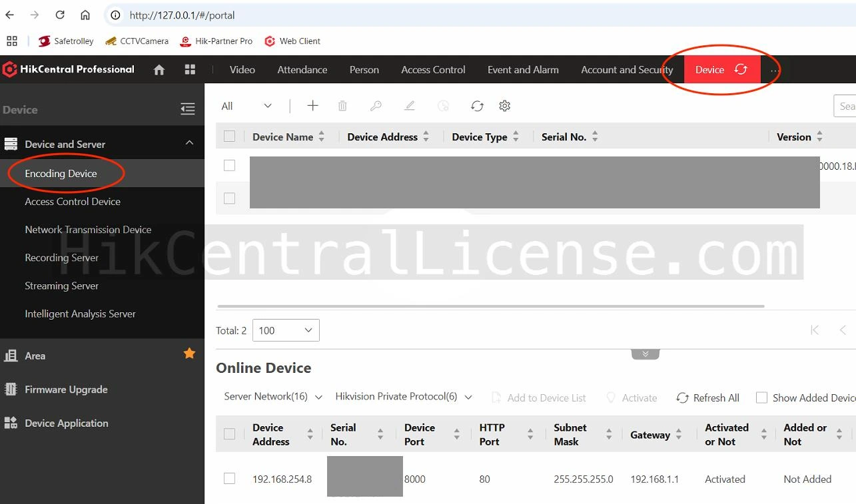Select the Device tab

tap(722, 69)
